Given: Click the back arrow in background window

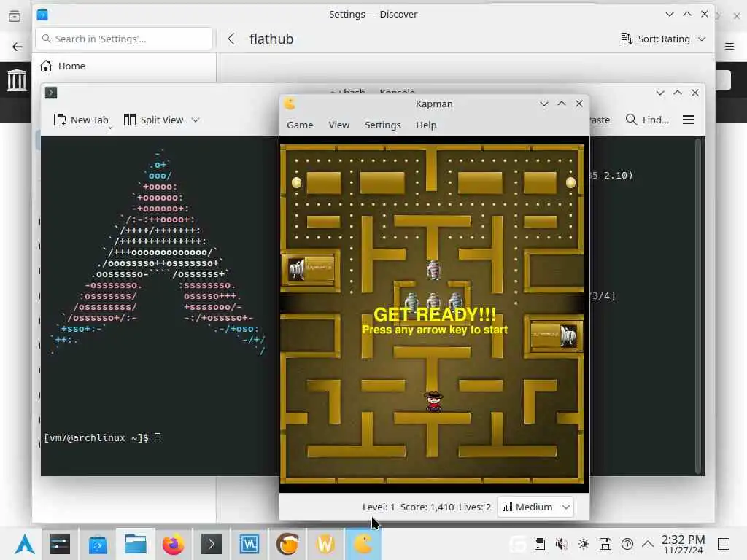Looking at the screenshot, I should (18, 47).
